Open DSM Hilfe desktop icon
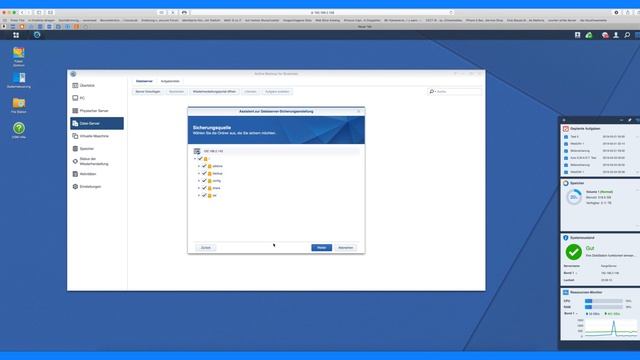640x360 pixels. tap(19, 128)
